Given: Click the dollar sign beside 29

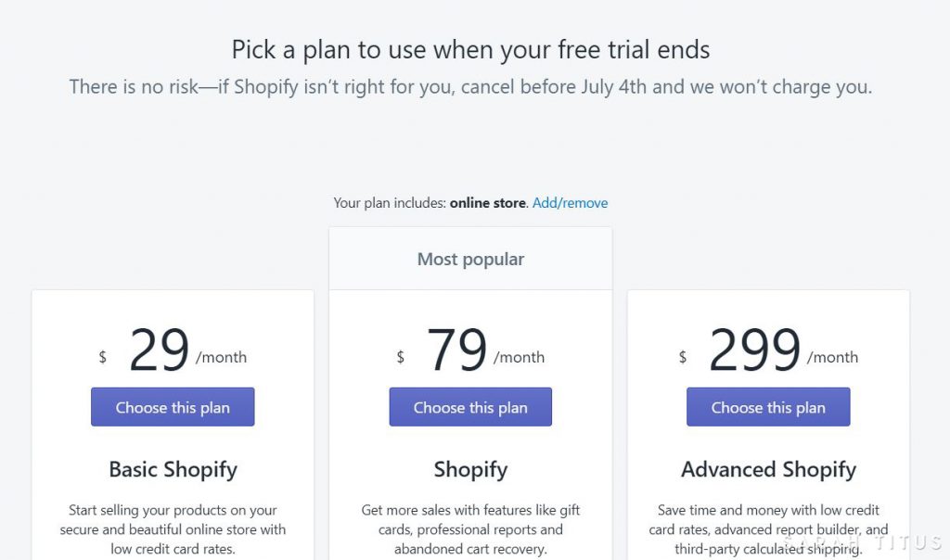Looking at the screenshot, I should (102, 357).
